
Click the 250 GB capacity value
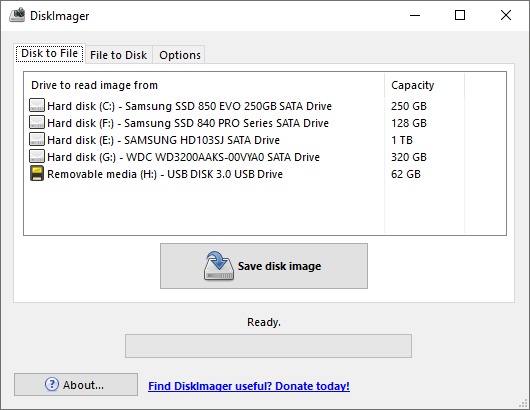click(x=409, y=106)
